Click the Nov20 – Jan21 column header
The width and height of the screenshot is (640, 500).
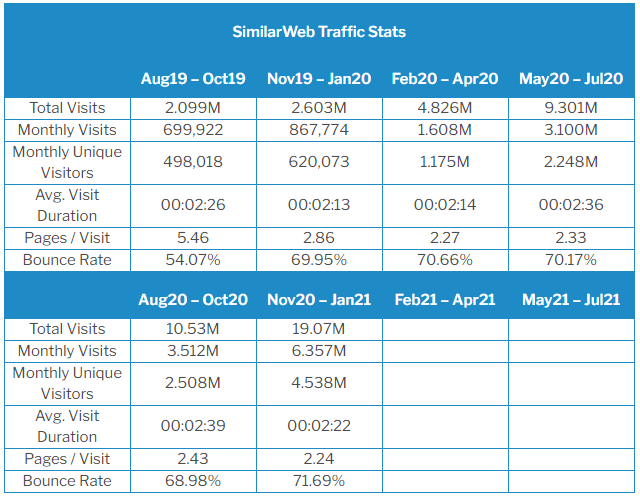tap(320, 300)
